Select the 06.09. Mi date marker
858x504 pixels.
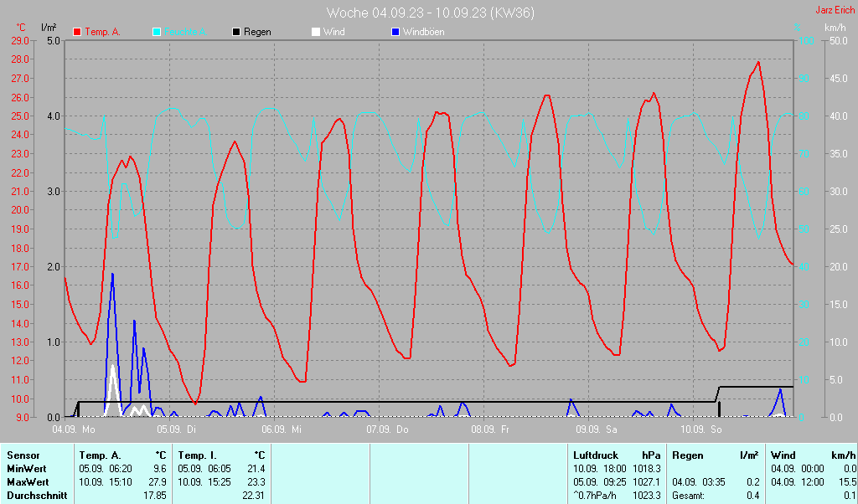[283, 429]
